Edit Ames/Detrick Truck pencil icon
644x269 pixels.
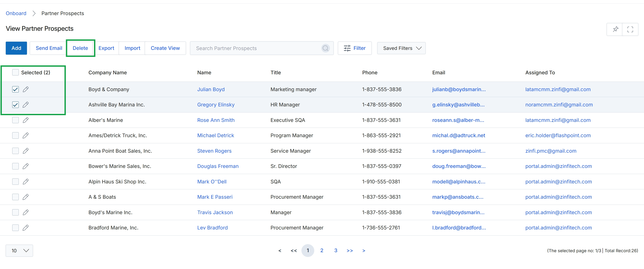coord(25,135)
